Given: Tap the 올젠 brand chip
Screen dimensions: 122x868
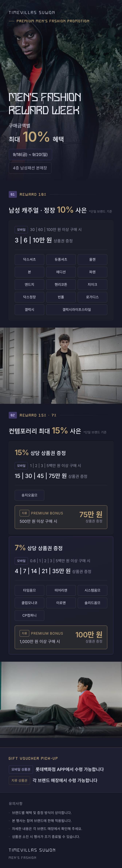Looking at the screenshot, I should coord(92,260).
